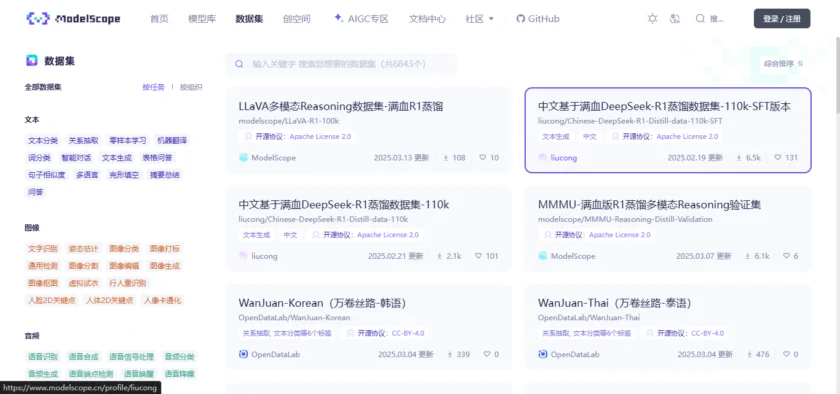Screen dimensions: 840x394
Task: Select the 人脸2D关键点 image tag
Action: 52,300
